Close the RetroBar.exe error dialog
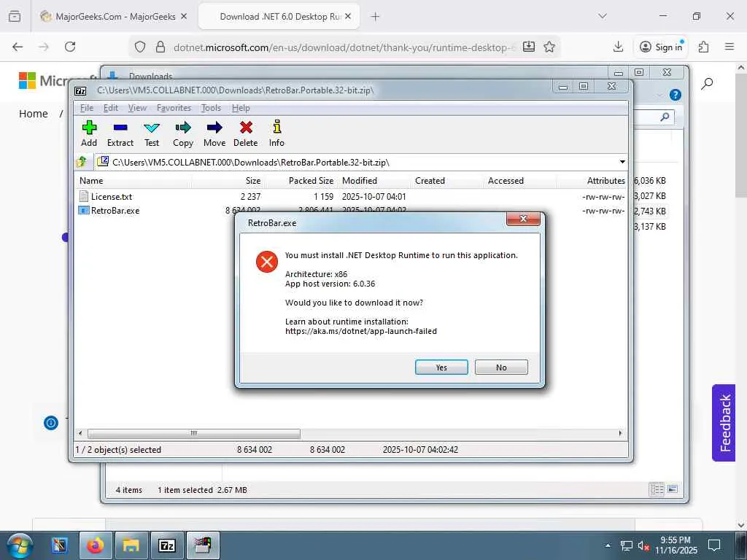This screenshot has width=747, height=560. pyautogui.click(x=523, y=219)
